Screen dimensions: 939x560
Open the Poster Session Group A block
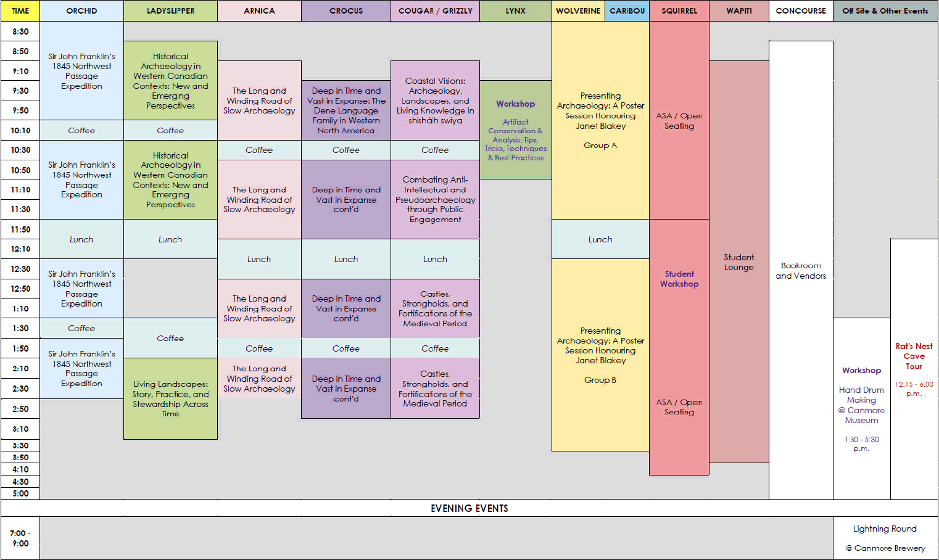[x=600, y=120]
